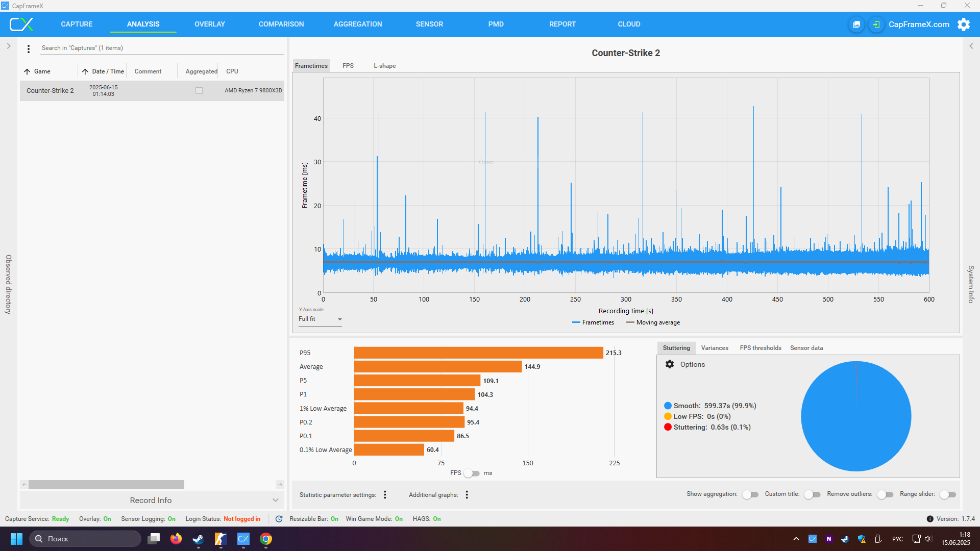Screen dimensions: 980x551
Task: Select Frametimes graph tab
Action: tap(311, 66)
